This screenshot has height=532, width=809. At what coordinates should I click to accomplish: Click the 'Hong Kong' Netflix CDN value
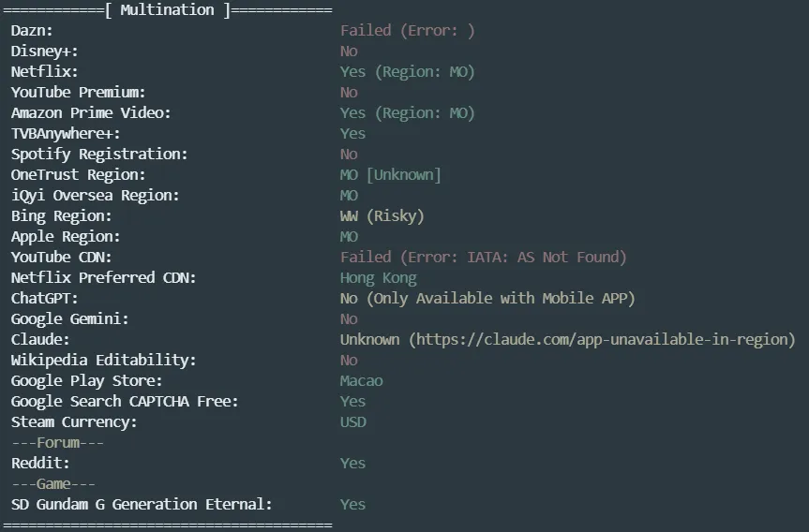pyautogui.click(x=378, y=278)
